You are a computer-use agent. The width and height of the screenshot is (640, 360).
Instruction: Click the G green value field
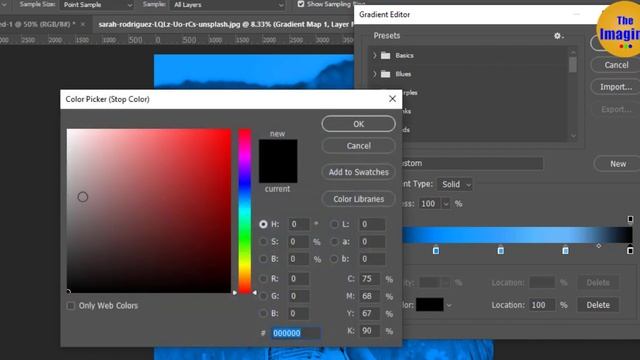(299, 296)
